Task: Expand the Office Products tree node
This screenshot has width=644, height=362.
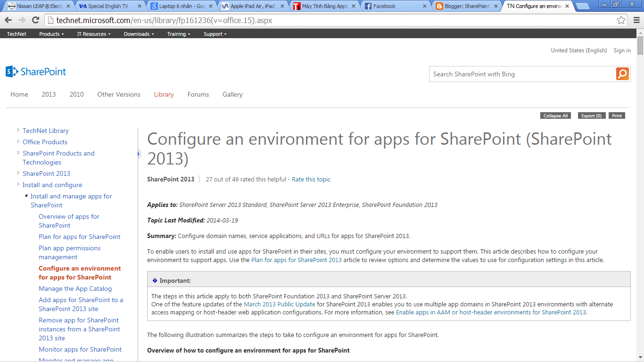Action: [x=18, y=141]
